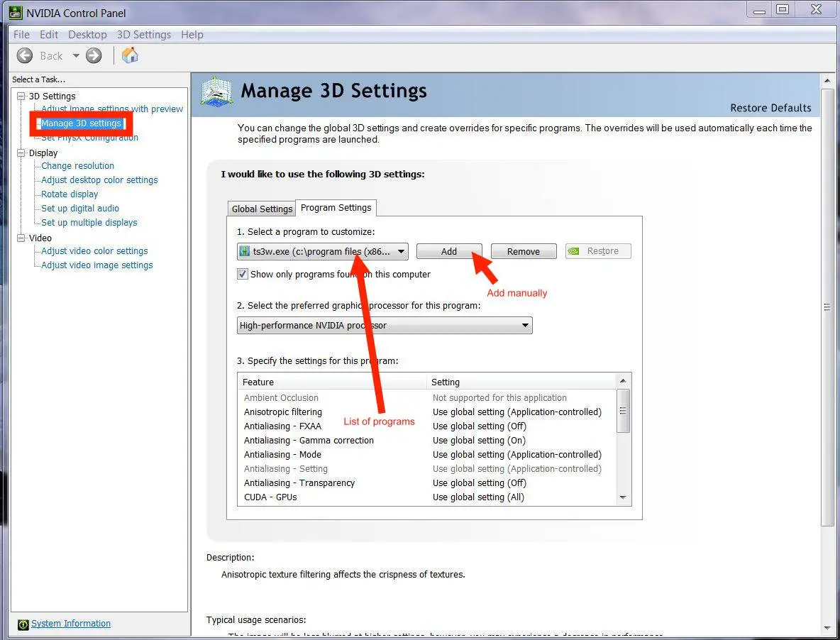Click settings list scrollbar thumb
Viewport: 840px width, 640px height.
(x=622, y=411)
